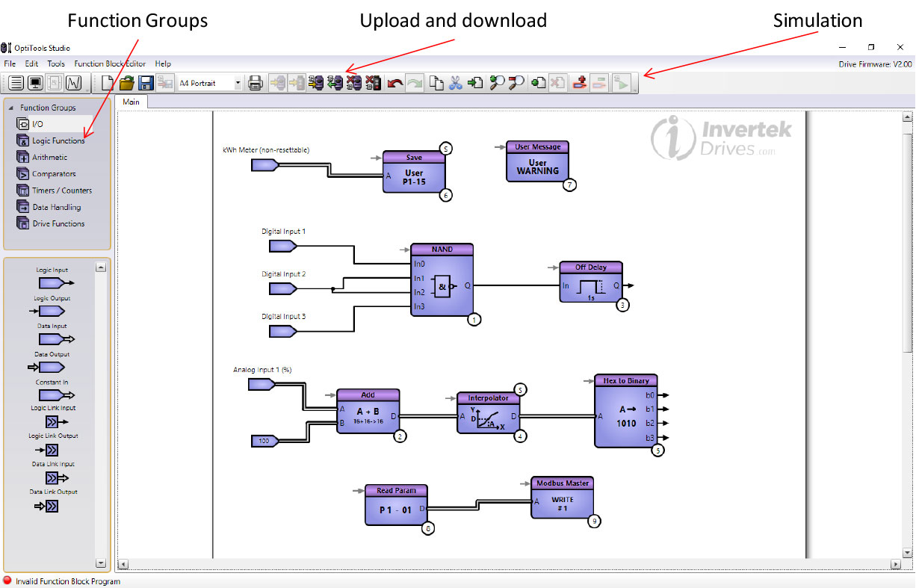Select the Analog Input 1 (%) input block
The image size is (916, 588).
[x=262, y=384]
